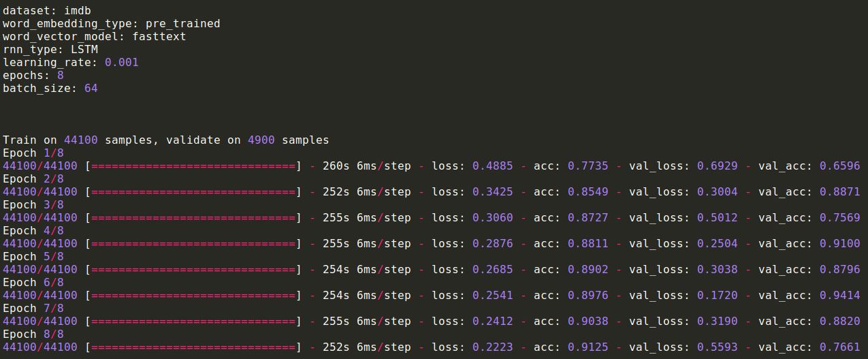Click val_acc value 0.7661
The image size is (868, 359).
point(840,347)
